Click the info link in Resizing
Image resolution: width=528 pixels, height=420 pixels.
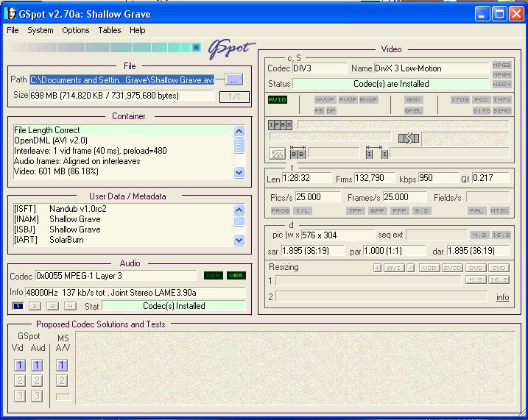[502, 297]
